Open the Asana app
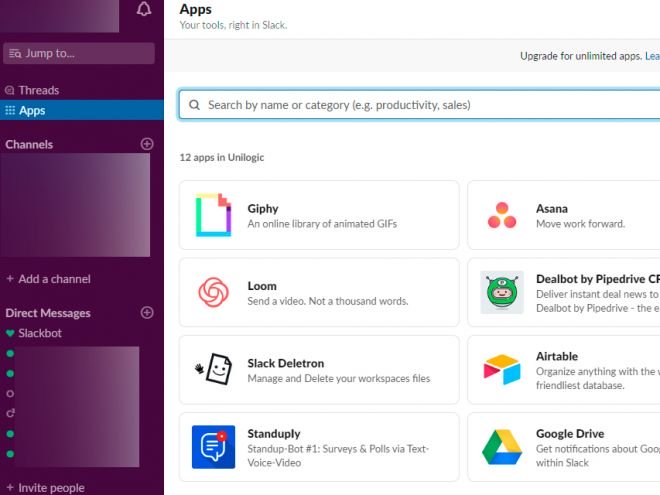The image size is (660, 495). tap(564, 215)
